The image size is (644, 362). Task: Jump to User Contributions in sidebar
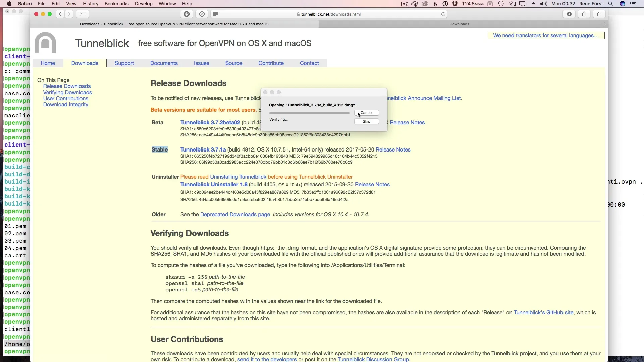click(66, 98)
